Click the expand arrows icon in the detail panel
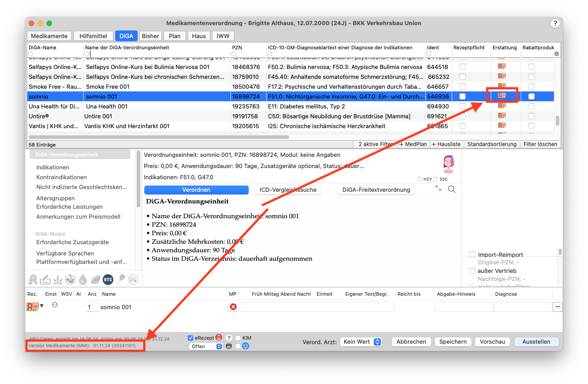The height and width of the screenshot is (384, 588). coord(438,189)
